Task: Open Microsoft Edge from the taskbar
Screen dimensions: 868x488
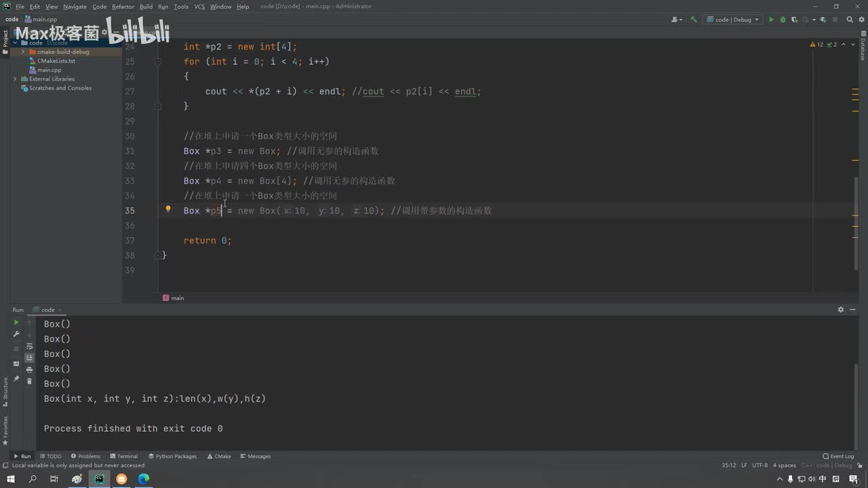Action: coord(144,479)
